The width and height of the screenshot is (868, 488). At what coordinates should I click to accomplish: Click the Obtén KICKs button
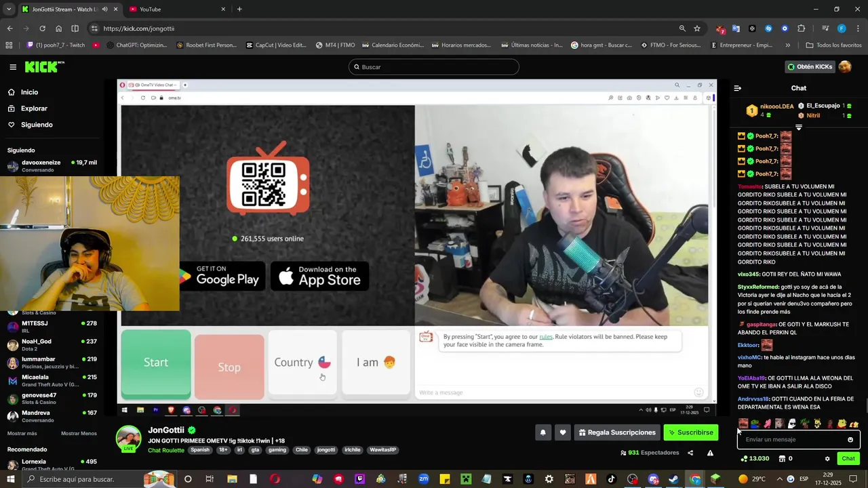coord(810,67)
